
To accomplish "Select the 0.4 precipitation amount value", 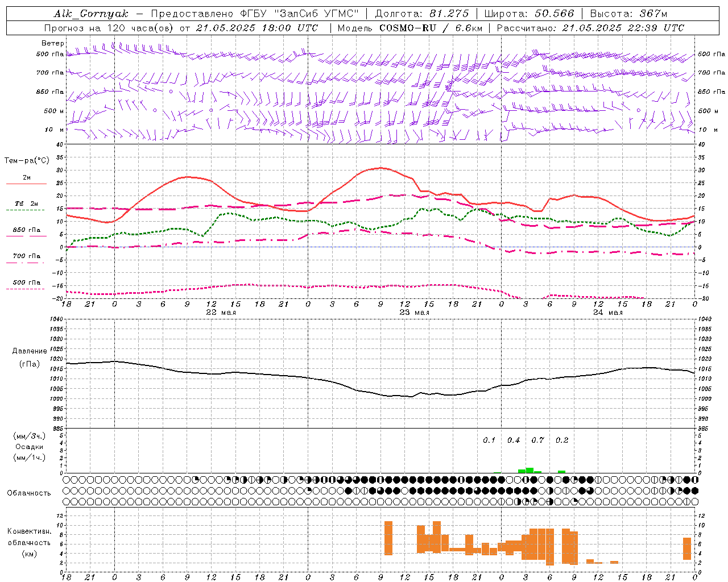I will [x=514, y=440].
